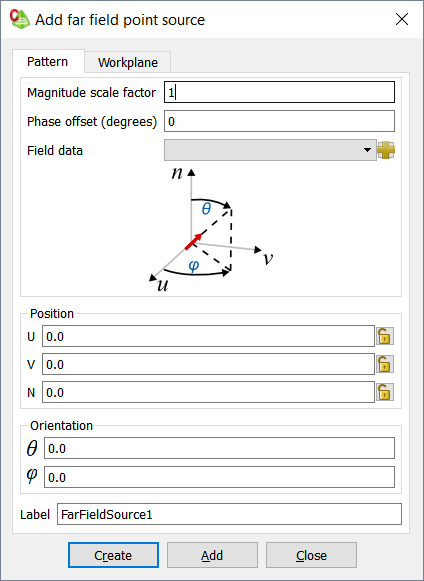
Task: Toggle the U position lock icon
Action: (x=385, y=336)
